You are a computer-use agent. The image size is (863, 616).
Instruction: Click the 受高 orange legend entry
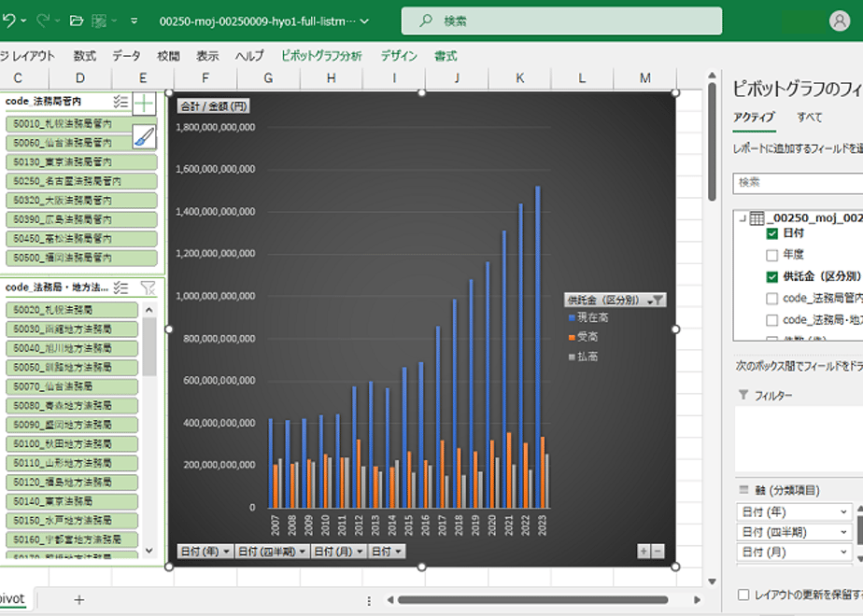(x=583, y=337)
